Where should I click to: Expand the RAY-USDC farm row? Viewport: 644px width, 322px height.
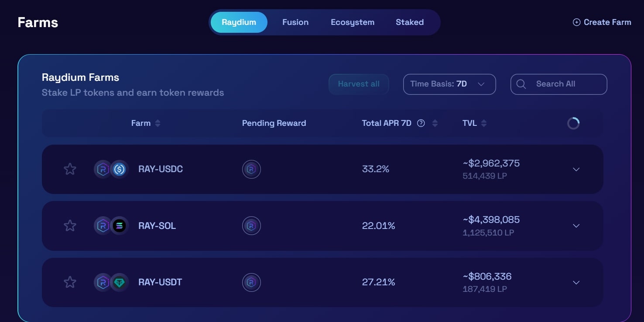[x=576, y=169]
